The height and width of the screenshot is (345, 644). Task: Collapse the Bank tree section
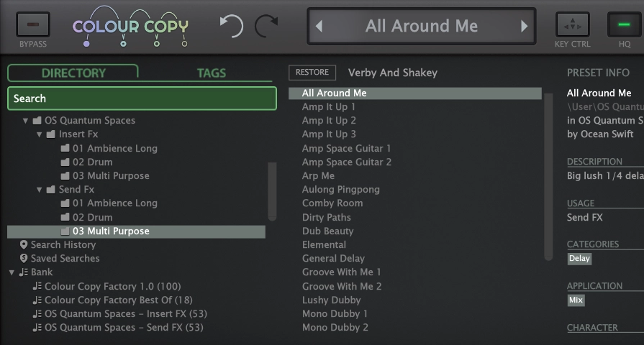pos(12,272)
